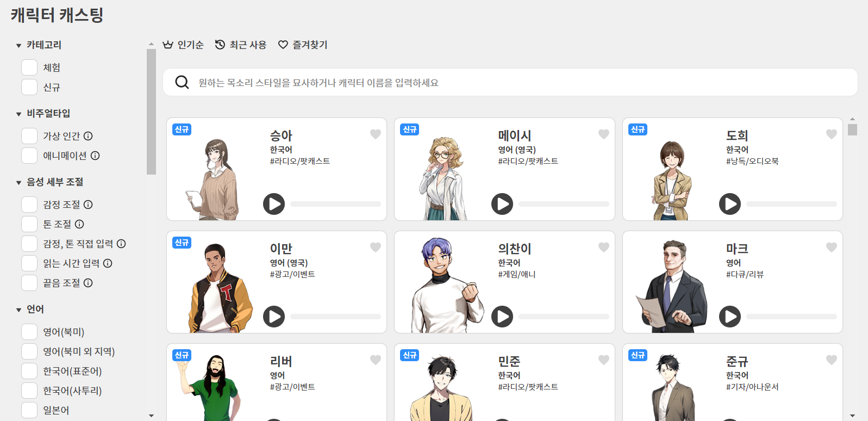Enable 가상 인간 visual type checkbox
Screen dimensions: 868x421
pos(29,136)
